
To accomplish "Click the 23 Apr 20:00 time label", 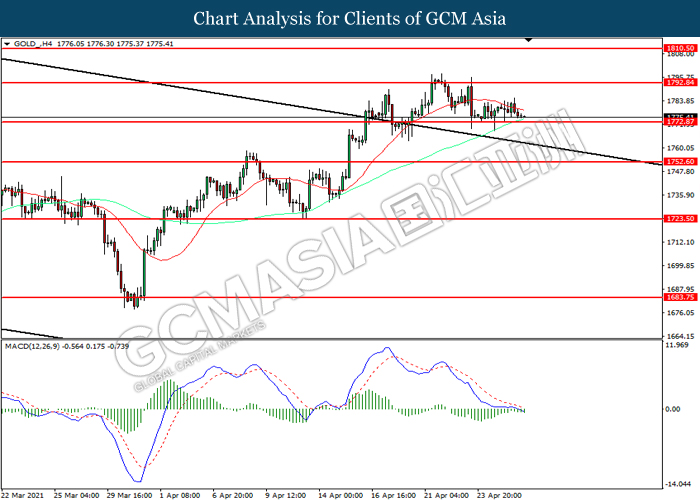I will pyautogui.click(x=499, y=495).
